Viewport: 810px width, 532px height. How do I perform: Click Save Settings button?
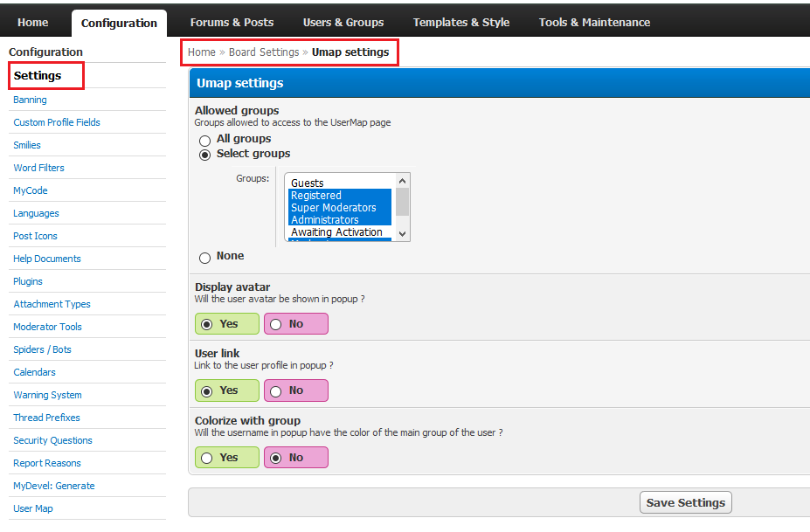685,502
